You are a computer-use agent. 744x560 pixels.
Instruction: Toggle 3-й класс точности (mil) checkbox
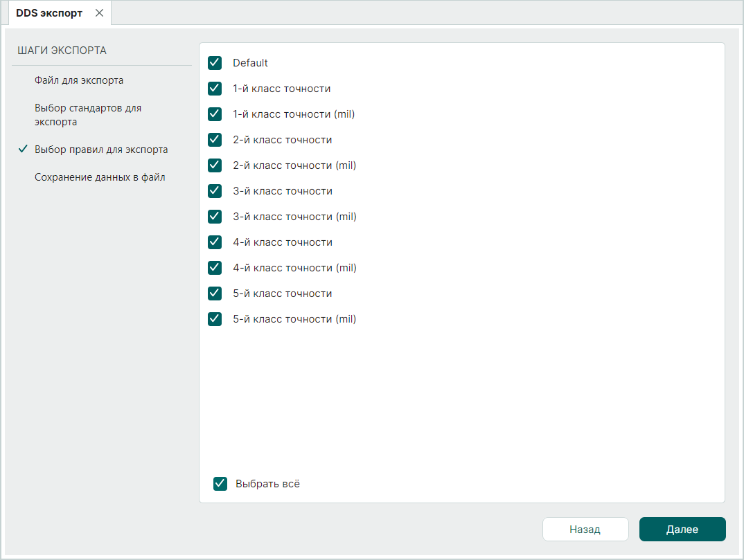[x=215, y=217]
